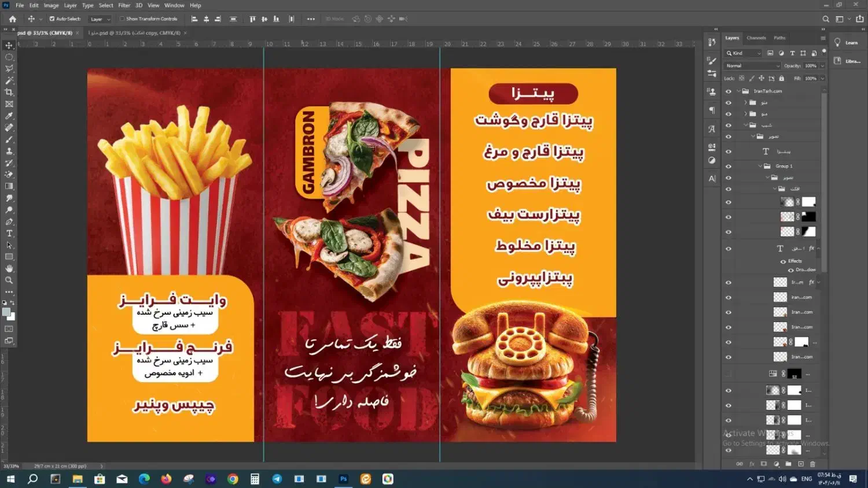
Task: Switch to the Channels tab
Action: pyautogui.click(x=756, y=38)
